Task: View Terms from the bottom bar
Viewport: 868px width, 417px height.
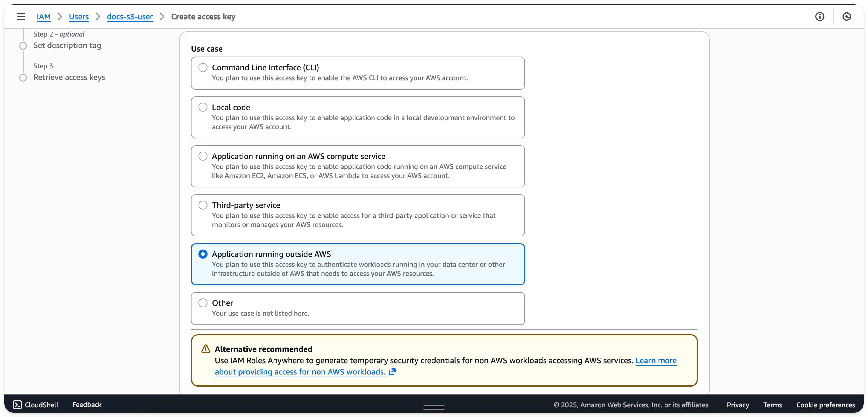Action: (x=772, y=405)
